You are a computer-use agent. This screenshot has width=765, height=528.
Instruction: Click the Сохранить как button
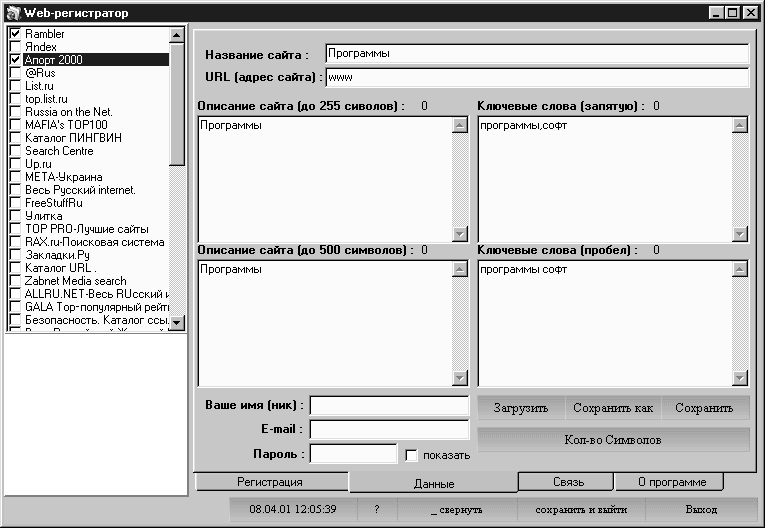click(x=613, y=408)
